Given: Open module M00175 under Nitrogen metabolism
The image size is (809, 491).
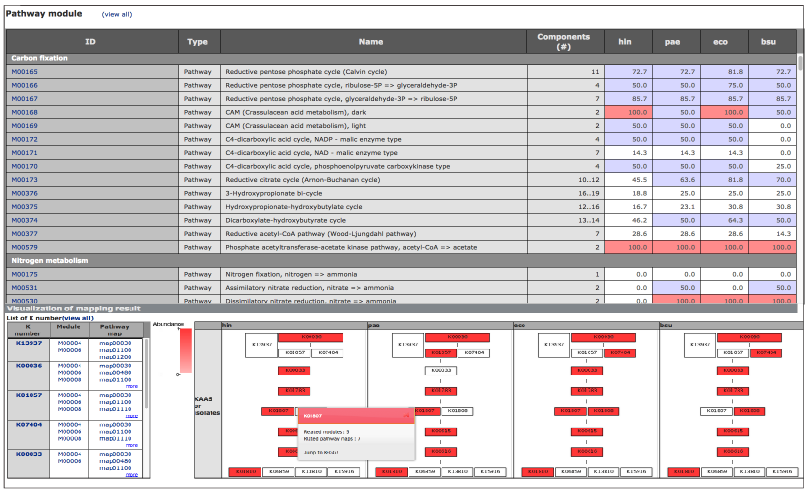Looking at the screenshot, I should click(25, 274).
